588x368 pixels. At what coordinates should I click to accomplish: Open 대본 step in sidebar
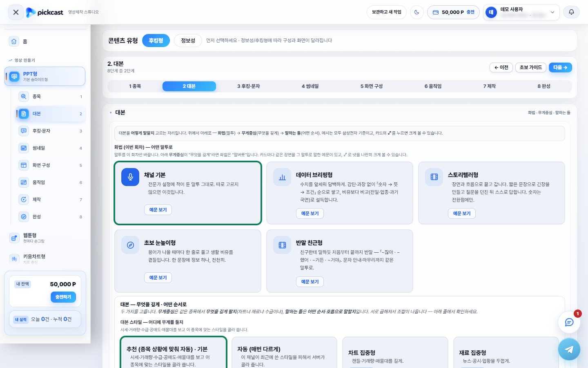click(50, 114)
